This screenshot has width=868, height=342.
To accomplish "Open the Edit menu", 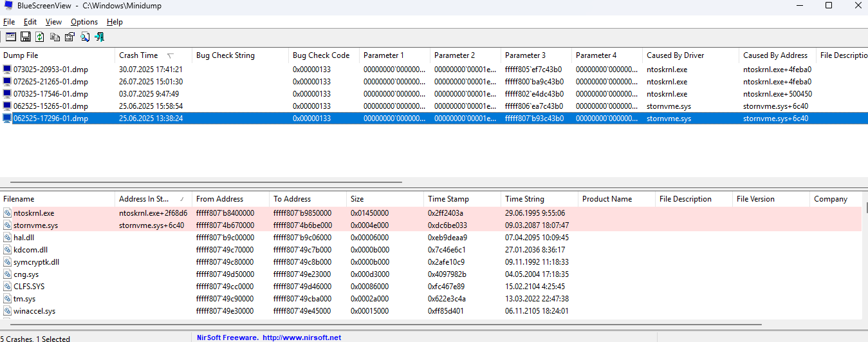I will point(30,22).
